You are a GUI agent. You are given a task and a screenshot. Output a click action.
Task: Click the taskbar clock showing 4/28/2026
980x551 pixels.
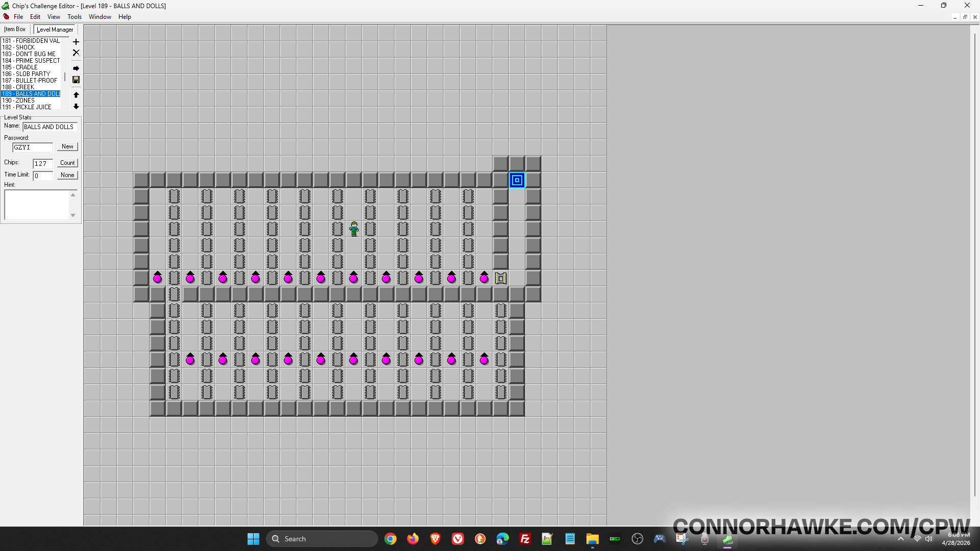point(956,539)
